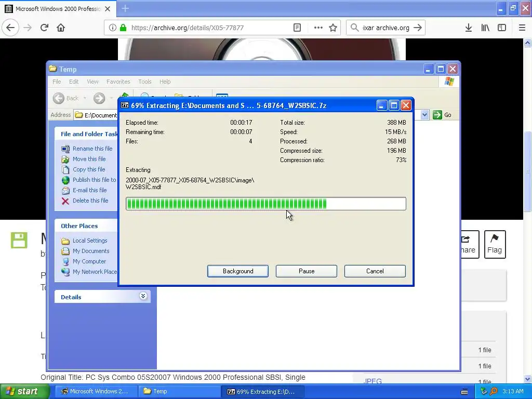The height and width of the screenshot is (399, 532).
Task: Open Firefox downloads panel
Action: (x=468, y=28)
